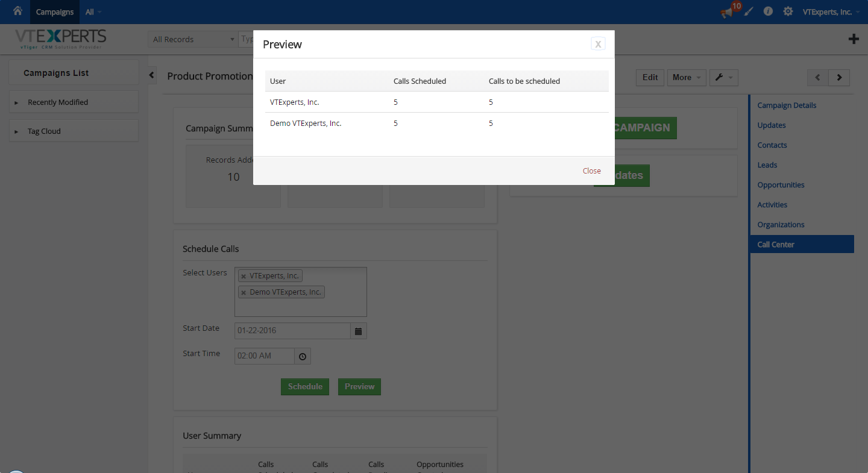Open Activities related tab
Image resolution: width=868 pixels, height=473 pixels.
[772, 205]
